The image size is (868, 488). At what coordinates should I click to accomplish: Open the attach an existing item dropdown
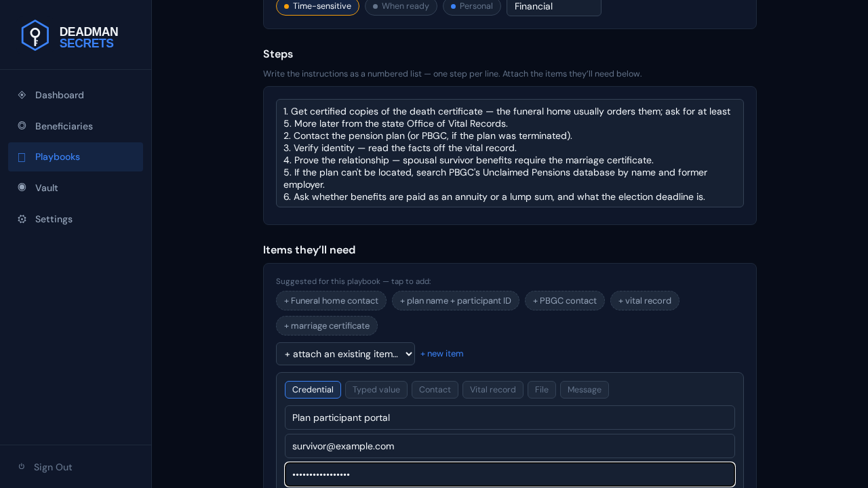[x=345, y=354]
